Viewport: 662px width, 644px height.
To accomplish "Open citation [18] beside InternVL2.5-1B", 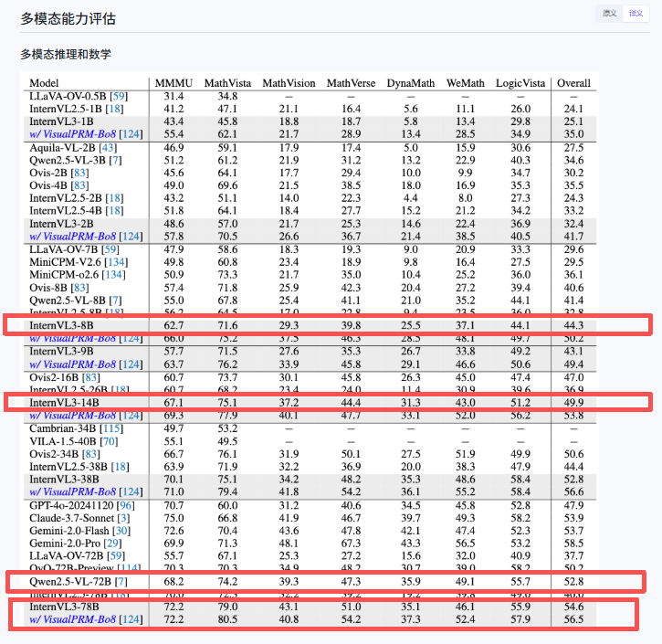I will pos(114,109).
